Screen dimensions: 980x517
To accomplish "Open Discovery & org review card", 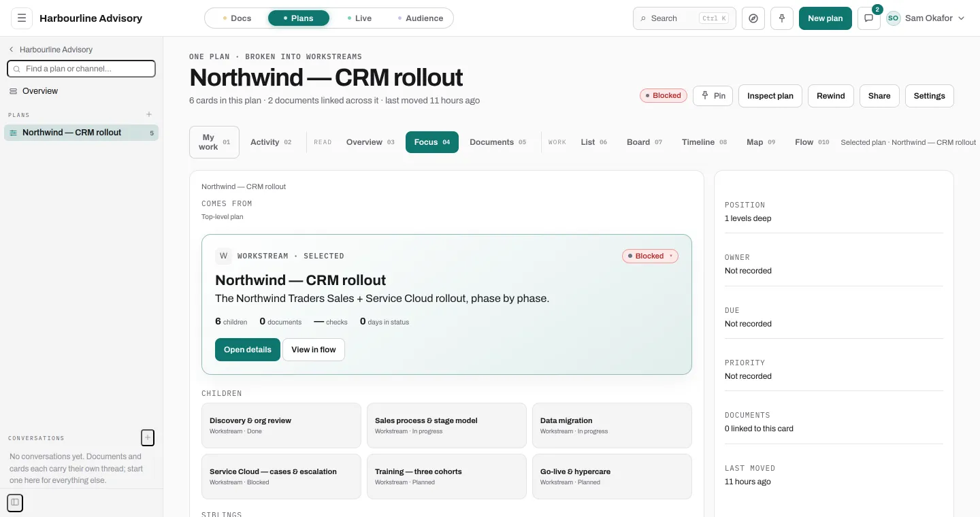I will pos(281,426).
